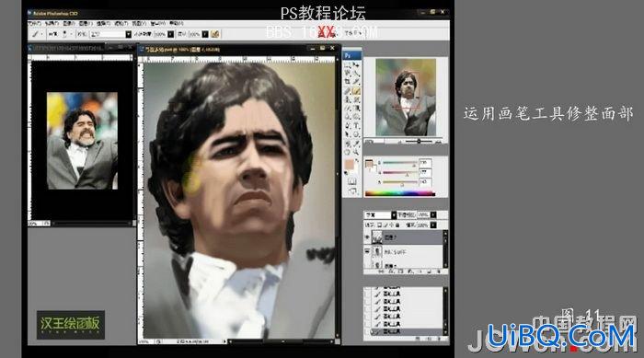Viewport: 644px width, 358px height.
Task: Click the default colors mini icon in toolbox
Action: pos(346,173)
